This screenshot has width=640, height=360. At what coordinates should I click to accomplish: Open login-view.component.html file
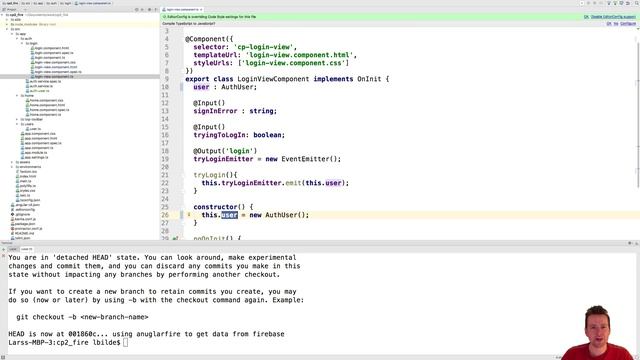point(54,67)
